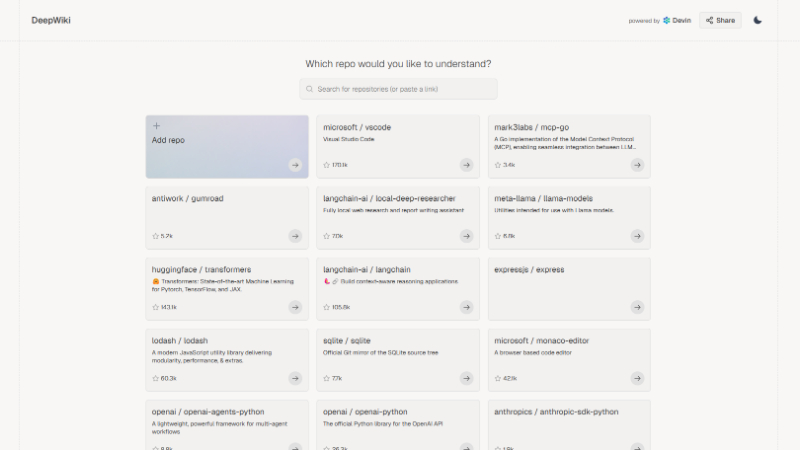Open the microsoft / vscode repo title
This screenshot has height=450, width=800.
[x=357, y=127]
